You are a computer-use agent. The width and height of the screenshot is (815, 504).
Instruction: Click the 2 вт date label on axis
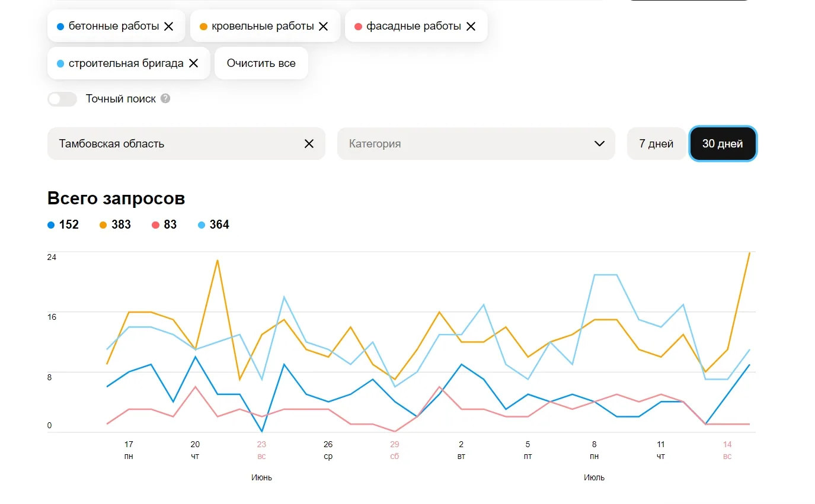[x=461, y=450]
